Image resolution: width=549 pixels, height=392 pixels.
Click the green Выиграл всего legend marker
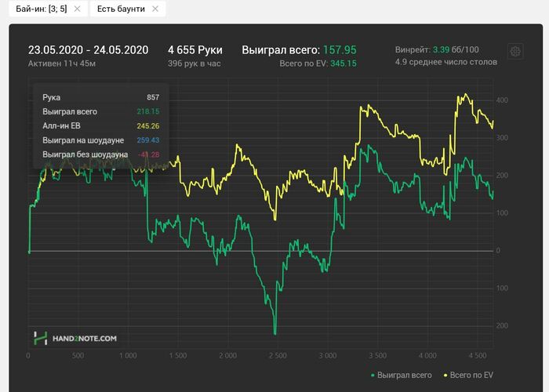(370, 376)
